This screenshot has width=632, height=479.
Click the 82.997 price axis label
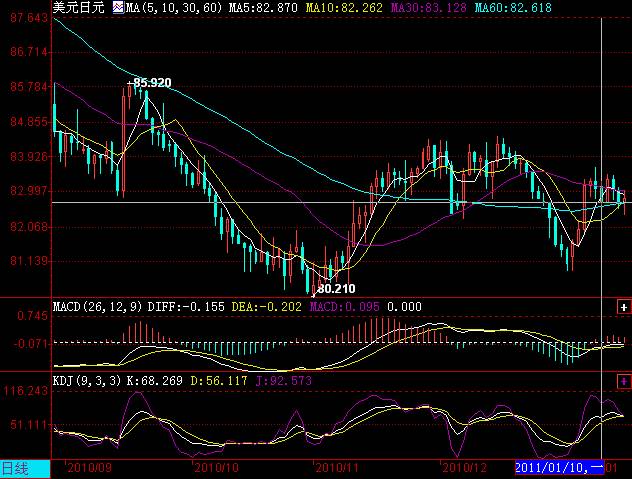point(29,191)
